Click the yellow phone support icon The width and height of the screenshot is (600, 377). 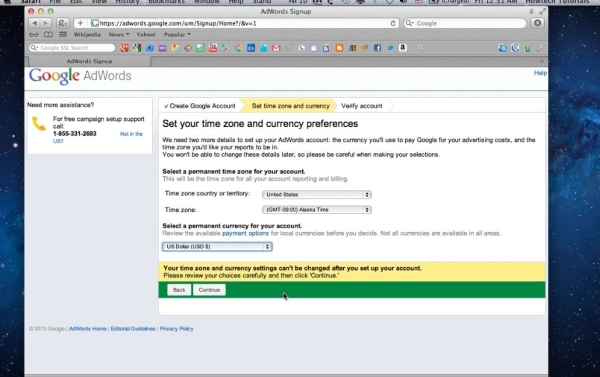(39, 123)
